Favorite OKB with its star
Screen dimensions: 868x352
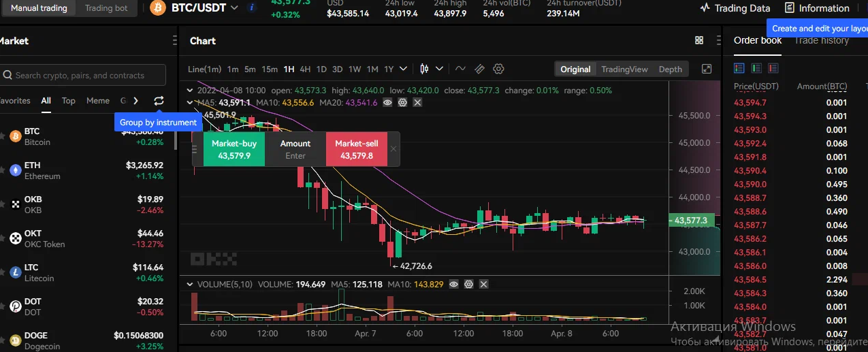[2, 204]
